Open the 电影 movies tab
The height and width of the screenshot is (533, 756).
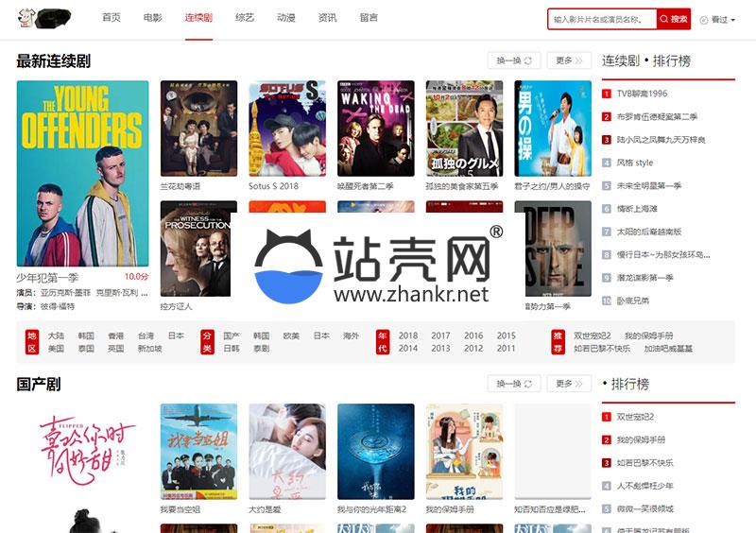[x=153, y=17]
